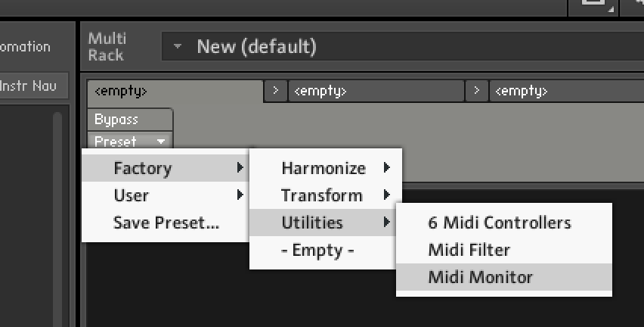Click the arrow beside the second empty script slot
Viewport: 644px width, 327px height.
pos(477,91)
